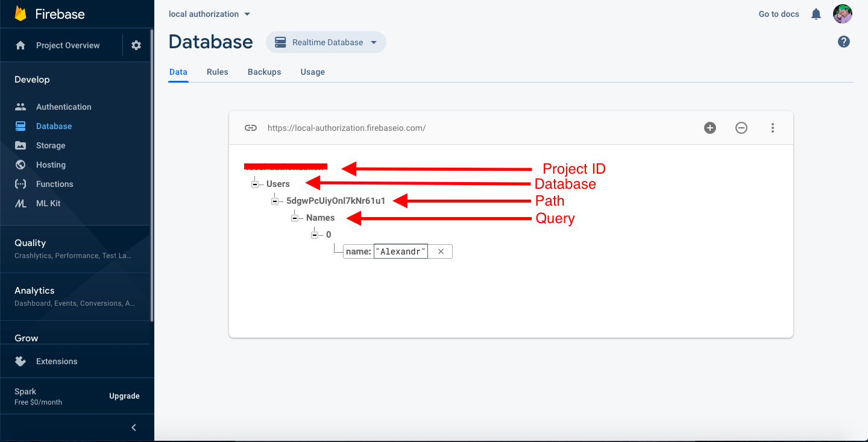Click the sidebar scrollbar
868x442 pixels.
(x=152, y=175)
